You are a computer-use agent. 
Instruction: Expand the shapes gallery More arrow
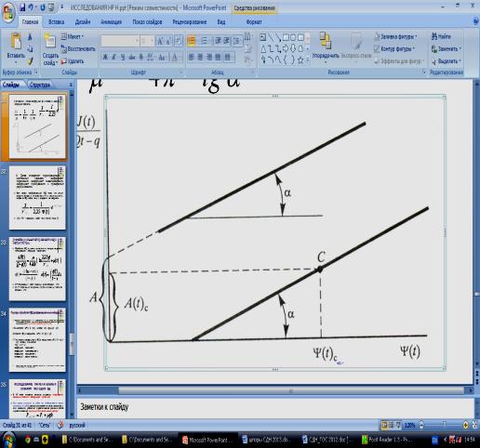(x=308, y=60)
